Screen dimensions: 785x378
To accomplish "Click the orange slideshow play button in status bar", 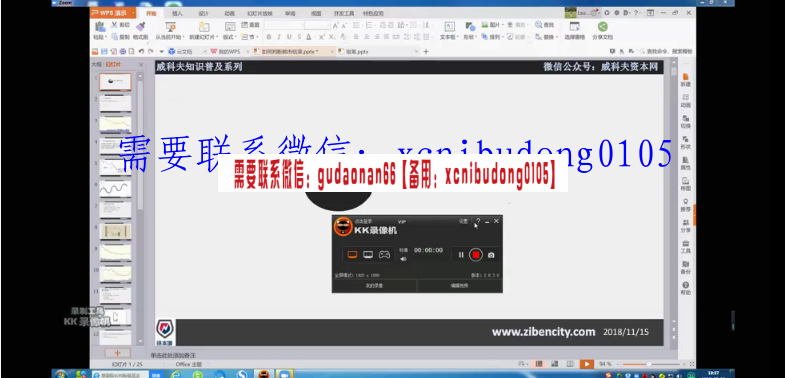I will [586, 364].
